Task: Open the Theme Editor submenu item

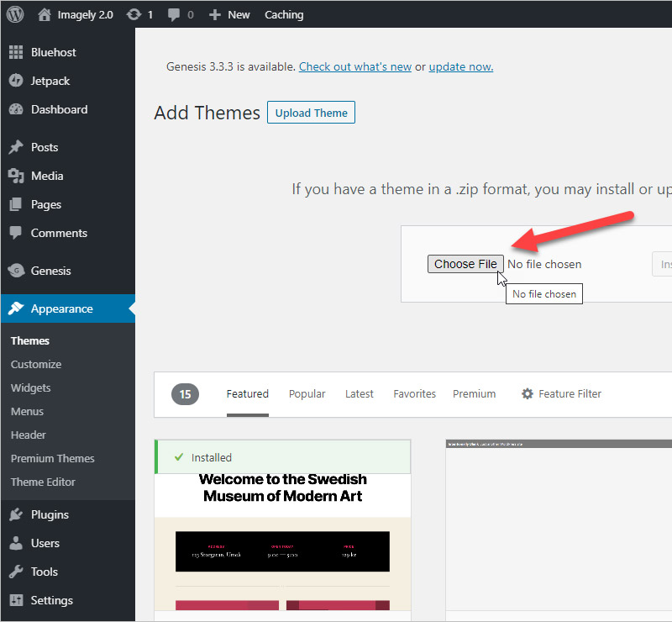Action: (43, 482)
